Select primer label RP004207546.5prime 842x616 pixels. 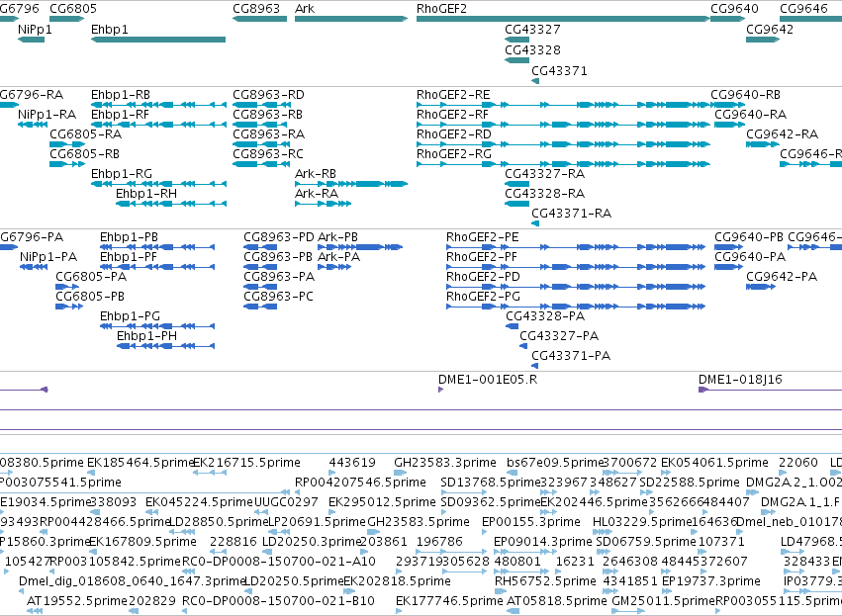point(360,483)
